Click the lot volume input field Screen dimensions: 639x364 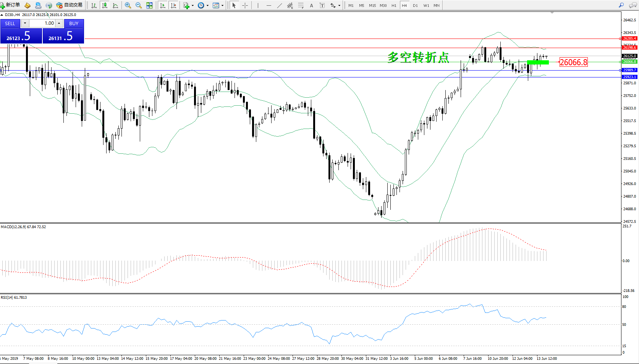(x=42, y=23)
